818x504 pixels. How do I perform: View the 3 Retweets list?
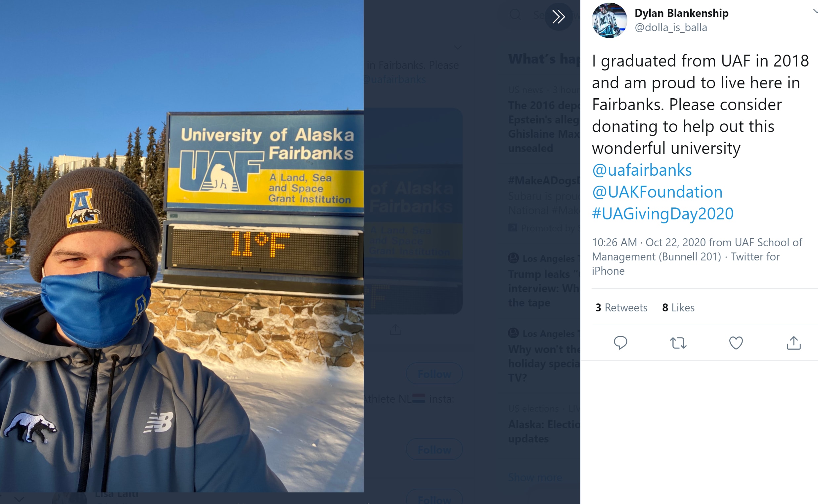click(x=621, y=307)
